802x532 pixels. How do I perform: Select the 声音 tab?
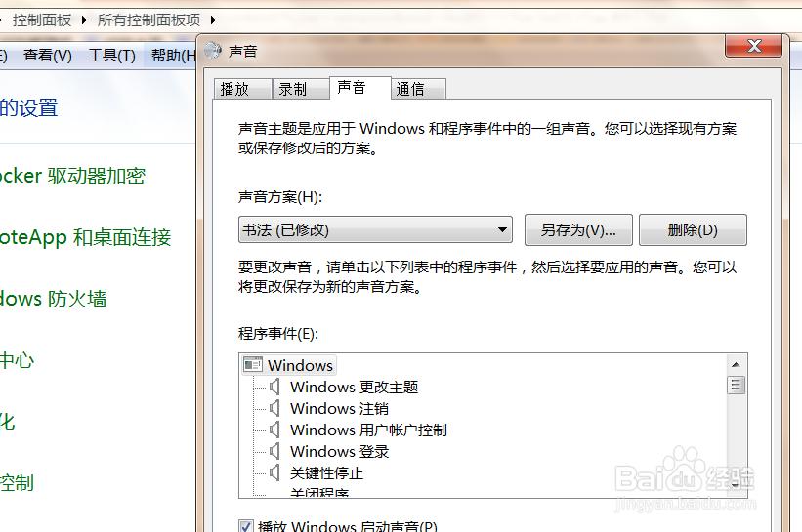[x=359, y=88]
